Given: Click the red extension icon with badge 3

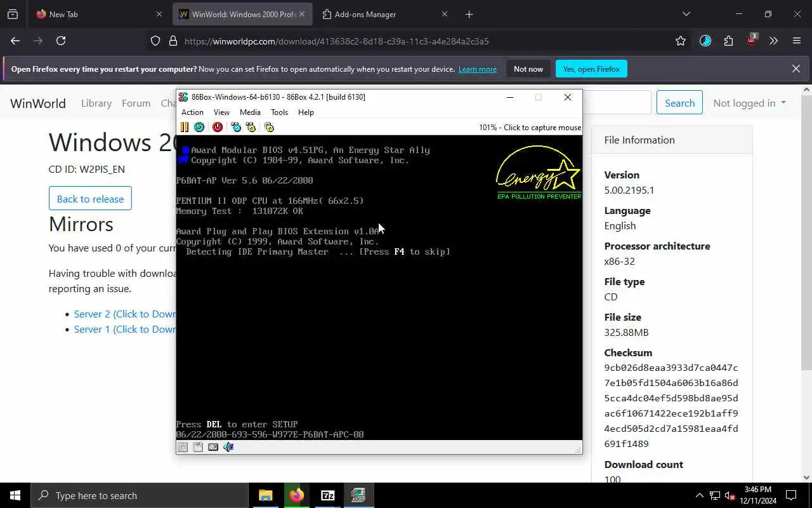Looking at the screenshot, I should point(752,40).
